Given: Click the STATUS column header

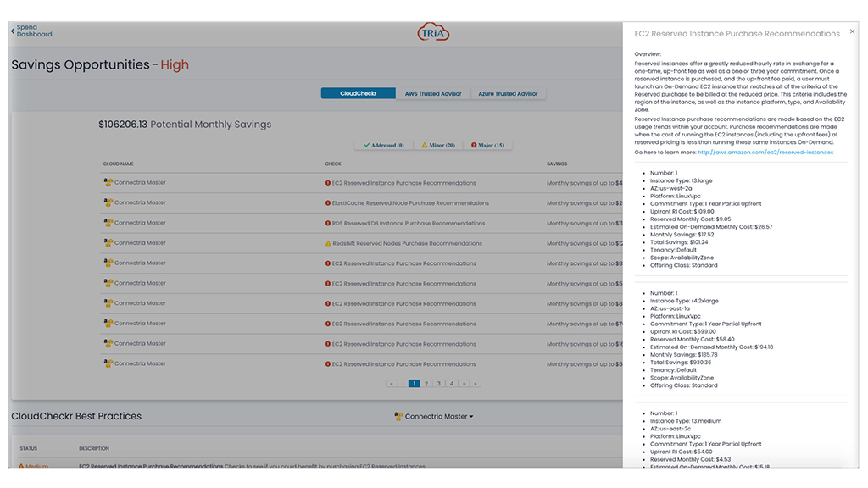Looking at the screenshot, I should [28, 449].
